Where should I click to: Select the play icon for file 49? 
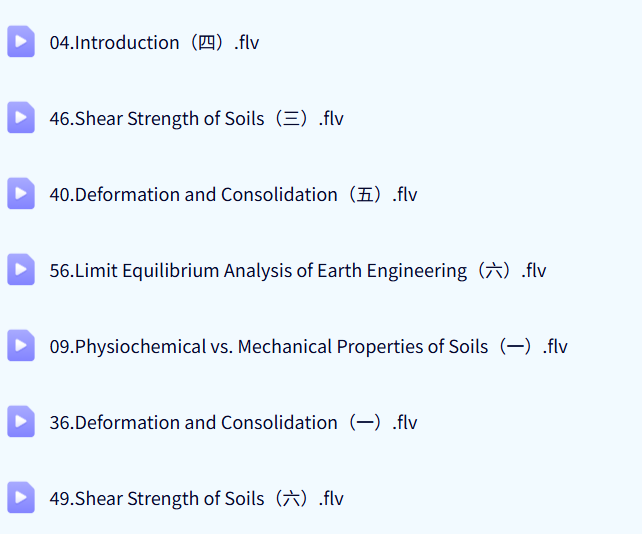click(x=21, y=498)
